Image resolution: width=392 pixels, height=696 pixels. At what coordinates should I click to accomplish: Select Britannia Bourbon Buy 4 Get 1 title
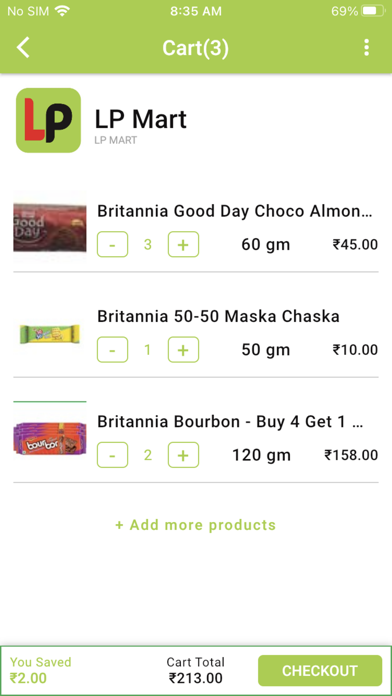(x=230, y=422)
